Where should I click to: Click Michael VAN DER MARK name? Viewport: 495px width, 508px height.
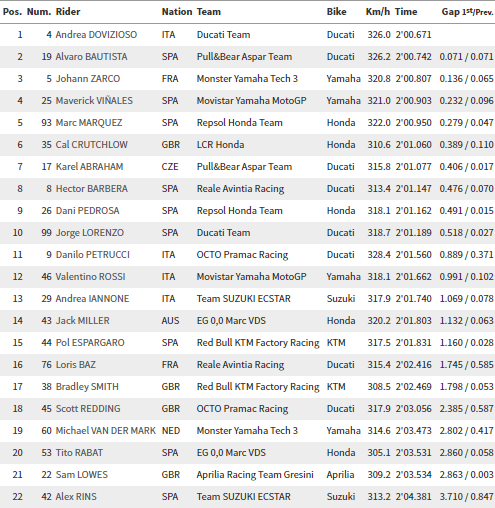(x=106, y=431)
